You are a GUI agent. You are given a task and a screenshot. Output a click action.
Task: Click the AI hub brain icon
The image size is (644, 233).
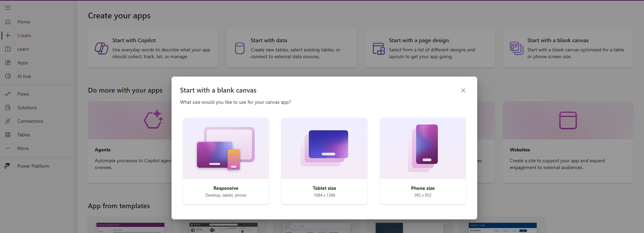8,76
